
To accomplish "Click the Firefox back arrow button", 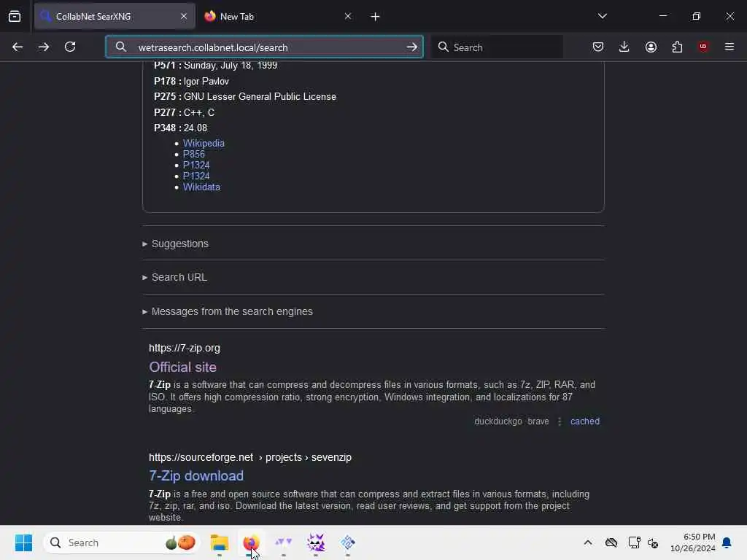I will pos(18,47).
